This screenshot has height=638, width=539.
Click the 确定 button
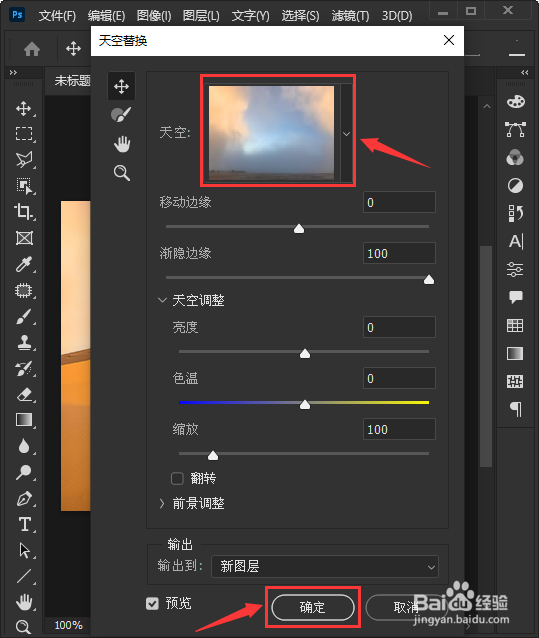click(313, 607)
